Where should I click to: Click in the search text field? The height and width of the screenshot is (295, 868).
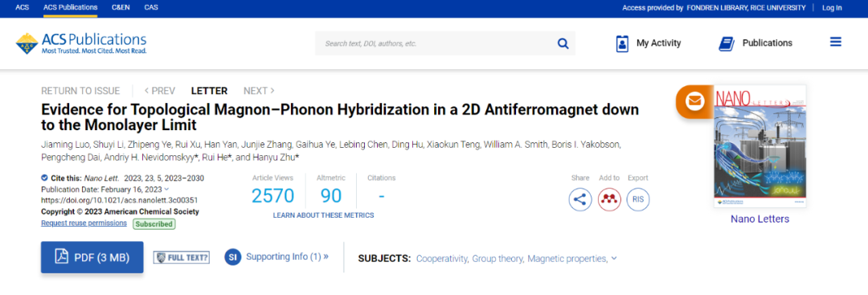point(435,43)
